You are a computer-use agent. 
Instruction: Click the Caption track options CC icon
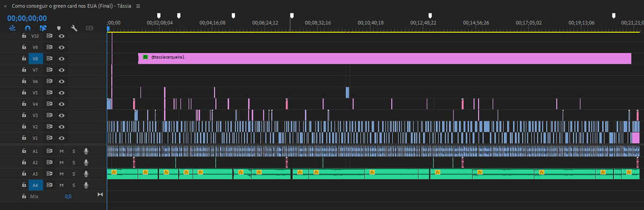(90, 28)
